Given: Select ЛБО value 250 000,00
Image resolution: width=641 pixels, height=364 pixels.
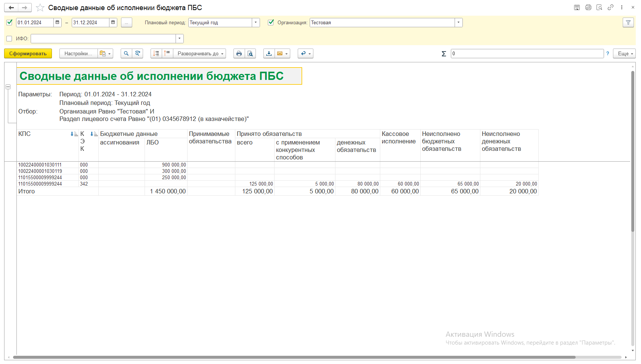Looking at the screenshot, I should [166, 177].
